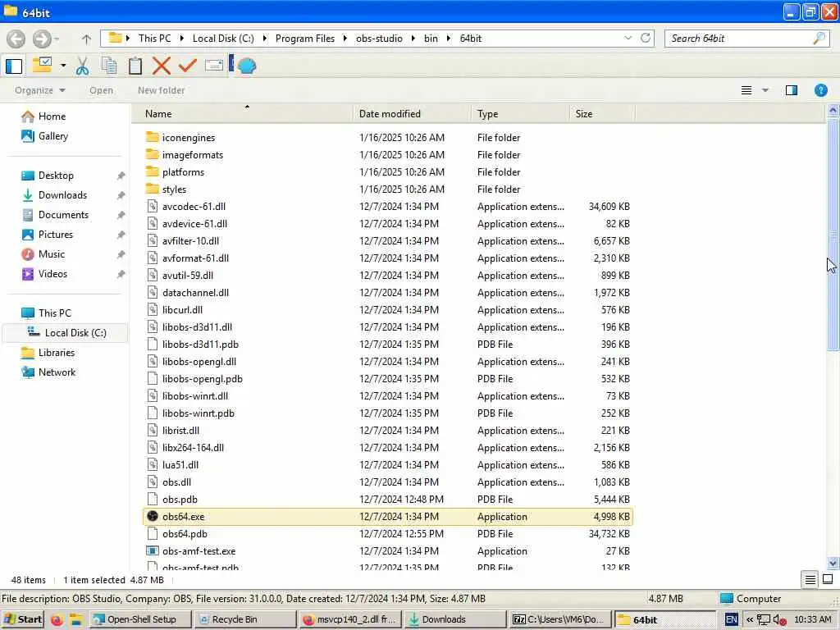Select the platforms folder
This screenshot has height=630, width=840.
(388, 172)
